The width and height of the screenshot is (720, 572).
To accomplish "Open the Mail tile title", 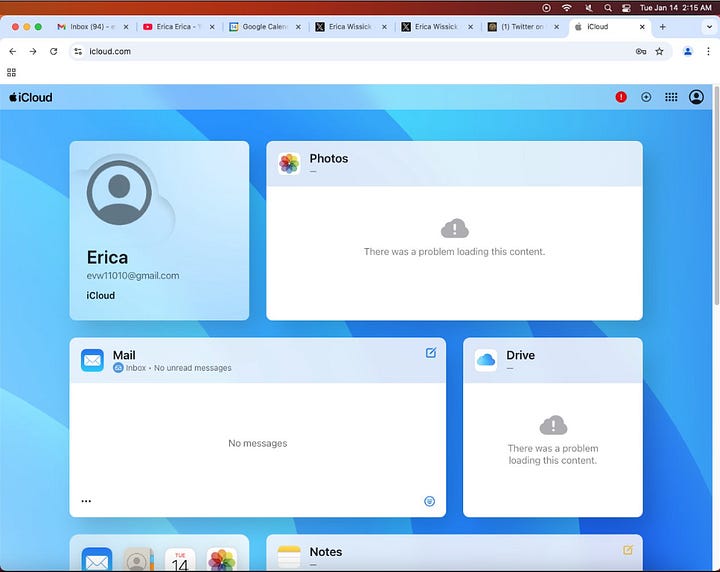I will (124, 355).
